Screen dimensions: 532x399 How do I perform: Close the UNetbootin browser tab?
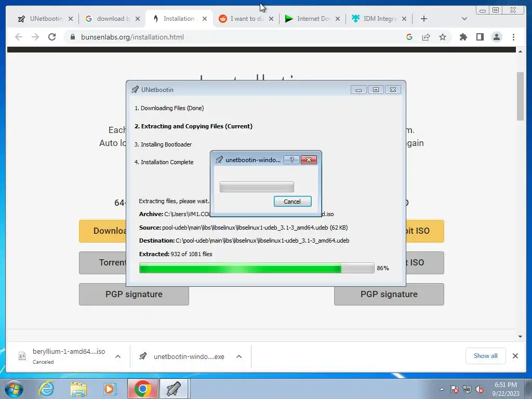[x=71, y=19]
